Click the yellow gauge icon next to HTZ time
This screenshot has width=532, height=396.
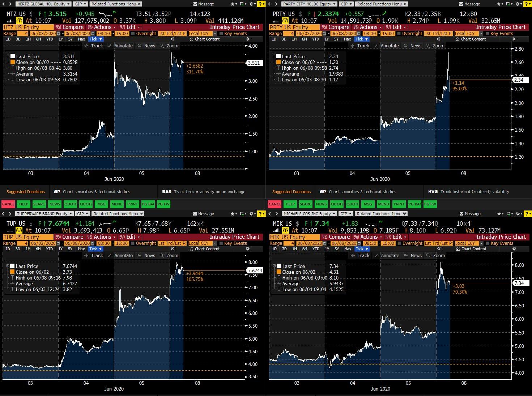click(x=19, y=21)
